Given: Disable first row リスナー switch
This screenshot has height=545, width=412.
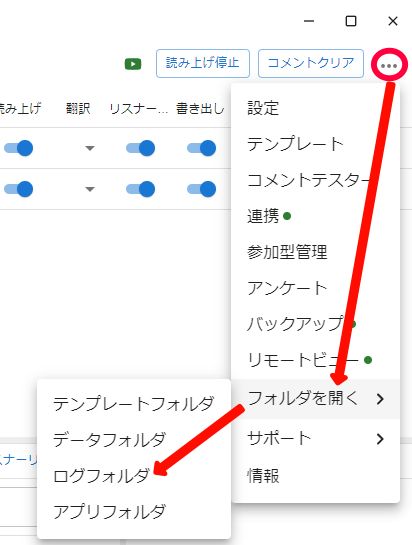Looking at the screenshot, I should [140, 148].
